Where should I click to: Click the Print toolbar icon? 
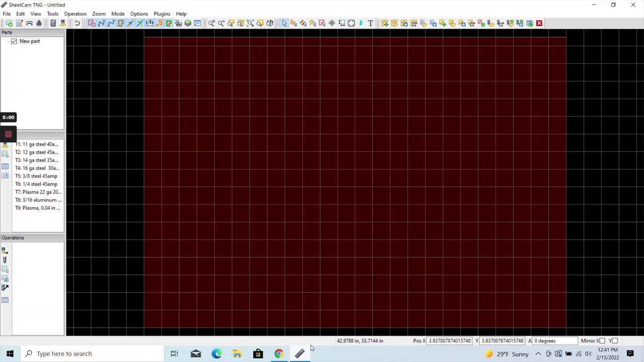39,23
